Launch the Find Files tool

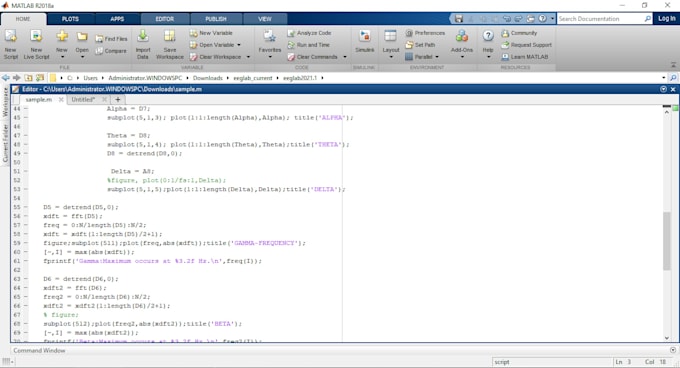click(111, 39)
